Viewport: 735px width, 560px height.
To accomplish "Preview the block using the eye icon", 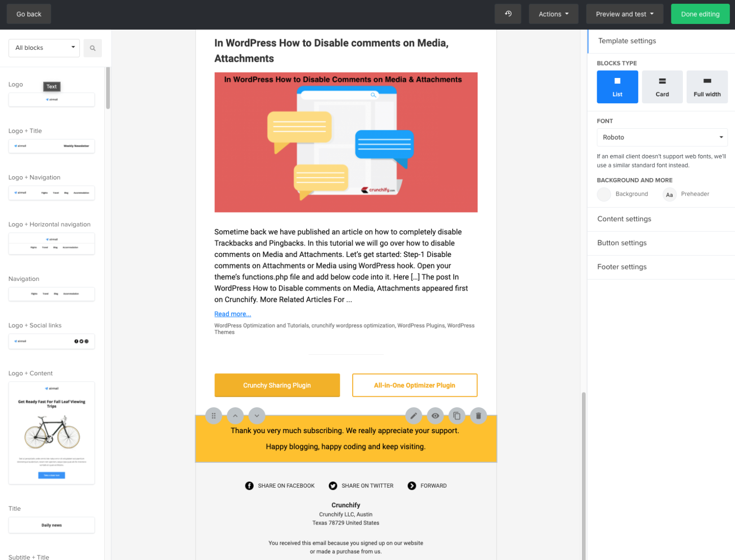I will tap(435, 415).
